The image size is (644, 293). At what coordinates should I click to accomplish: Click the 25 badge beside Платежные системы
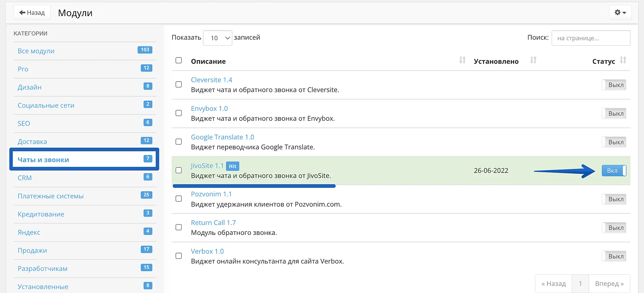pos(146,195)
